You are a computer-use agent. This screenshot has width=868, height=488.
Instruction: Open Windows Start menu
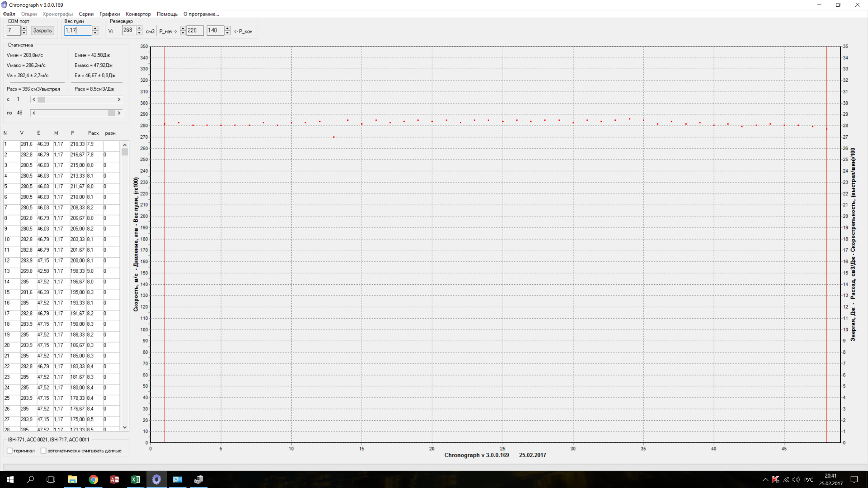10,479
